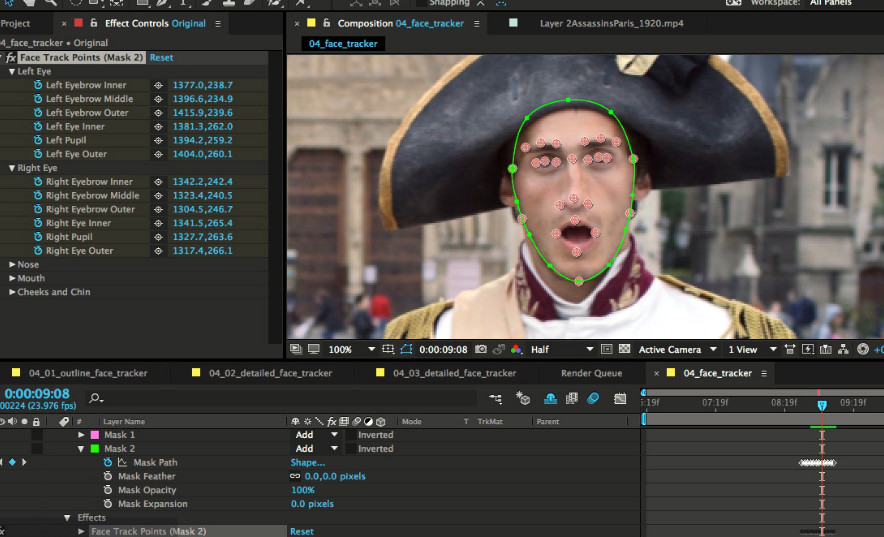This screenshot has height=537, width=884.
Task: Open 04_02_detailed_face_tracker timeline tab
Action: point(271,373)
